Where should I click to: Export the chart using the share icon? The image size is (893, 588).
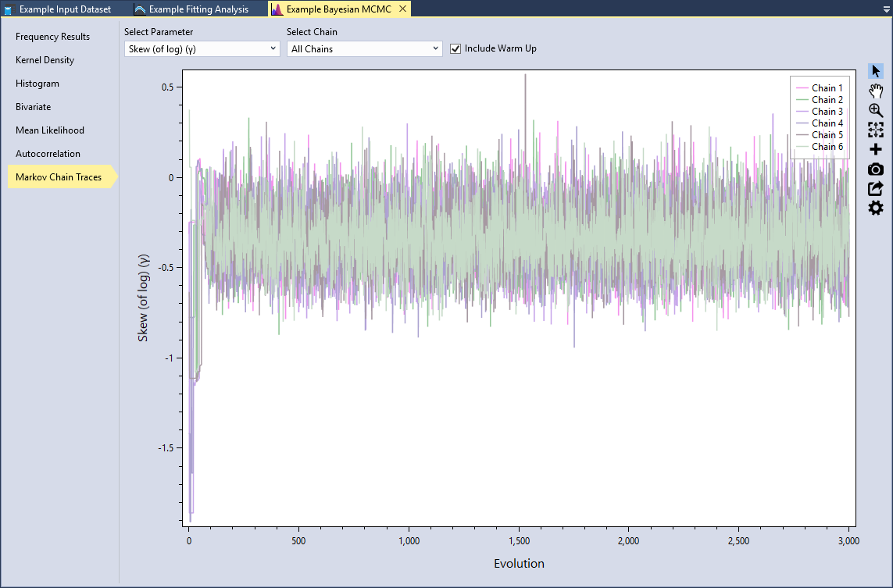875,188
